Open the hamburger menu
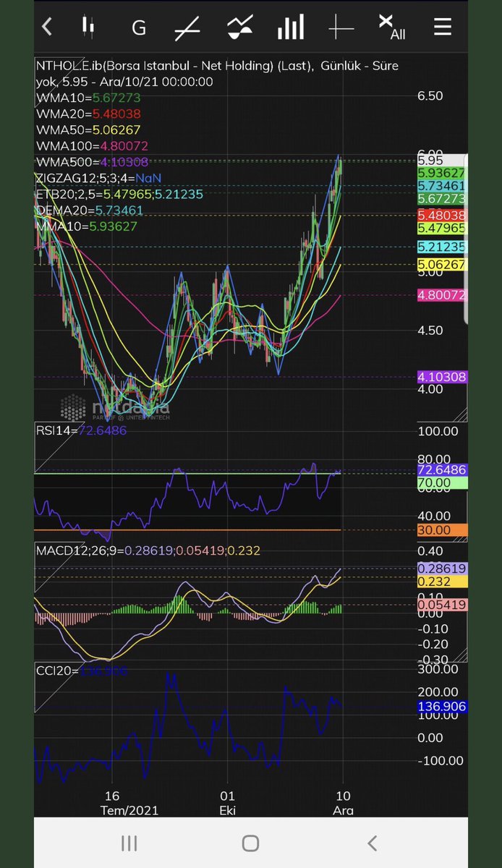This screenshot has width=502, height=868. pyautogui.click(x=443, y=28)
